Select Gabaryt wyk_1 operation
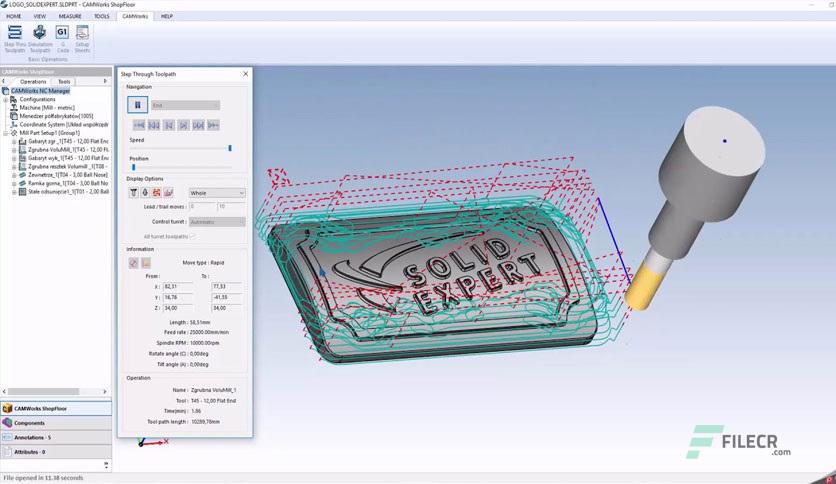The height and width of the screenshot is (484, 836). coord(68,158)
